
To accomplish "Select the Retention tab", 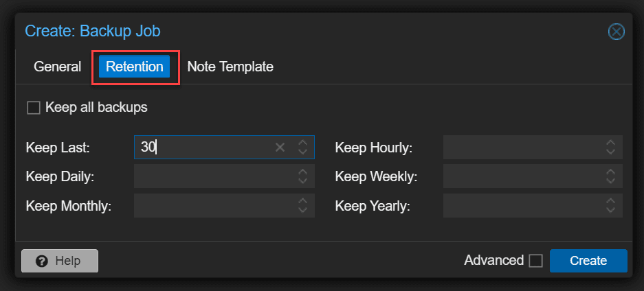I will [x=135, y=67].
